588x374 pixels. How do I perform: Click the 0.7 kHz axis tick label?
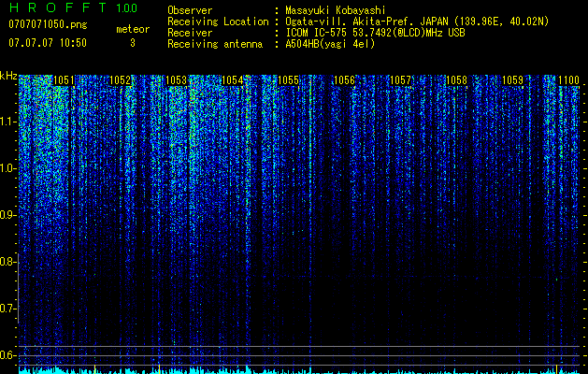coord(8,309)
